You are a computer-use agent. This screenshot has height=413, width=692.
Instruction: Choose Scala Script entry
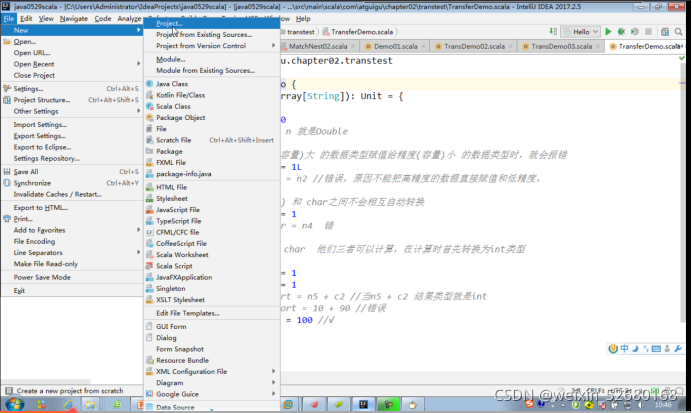tap(212, 266)
